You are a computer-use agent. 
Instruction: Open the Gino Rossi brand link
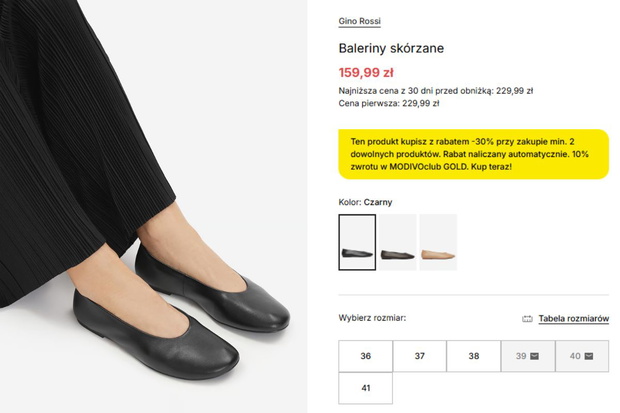coord(359,21)
